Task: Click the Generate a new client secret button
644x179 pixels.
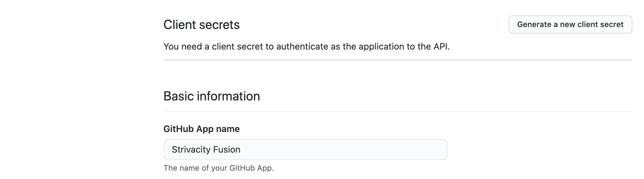Action: click(570, 24)
